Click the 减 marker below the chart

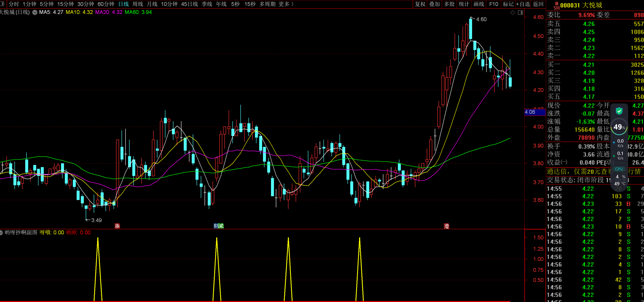[221, 226]
